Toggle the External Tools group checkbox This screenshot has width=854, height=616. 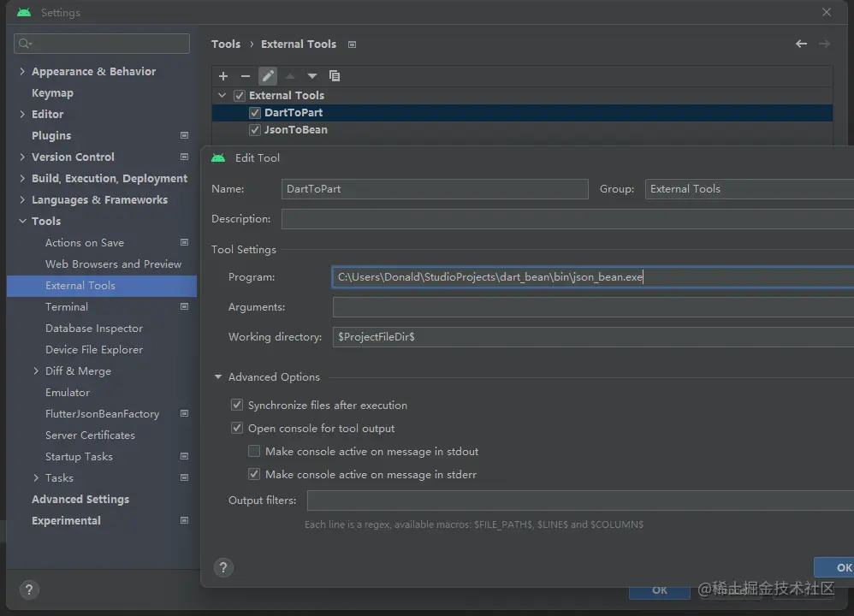[239, 96]
